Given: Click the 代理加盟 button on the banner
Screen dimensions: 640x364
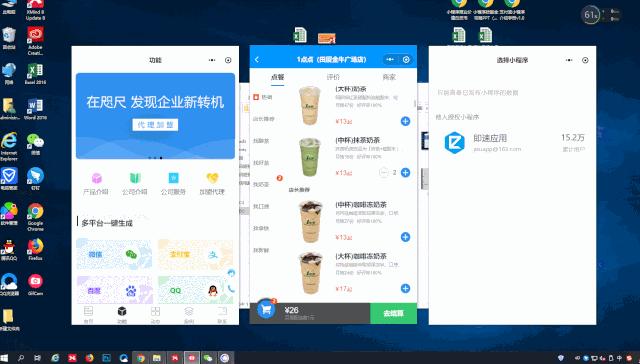Looking at the screenshot, I should (x=155, y=125).
